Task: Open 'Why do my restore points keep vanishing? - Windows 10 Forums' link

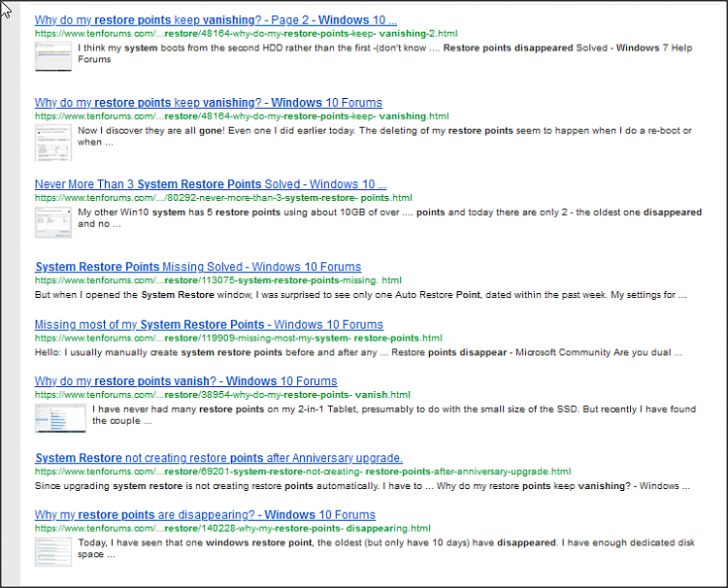Action: 209,103
